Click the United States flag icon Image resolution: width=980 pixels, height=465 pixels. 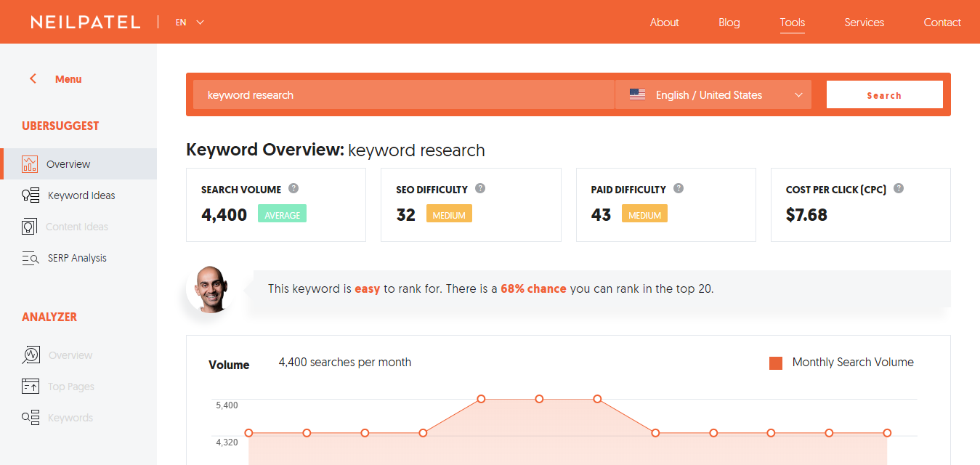(637, 94)
